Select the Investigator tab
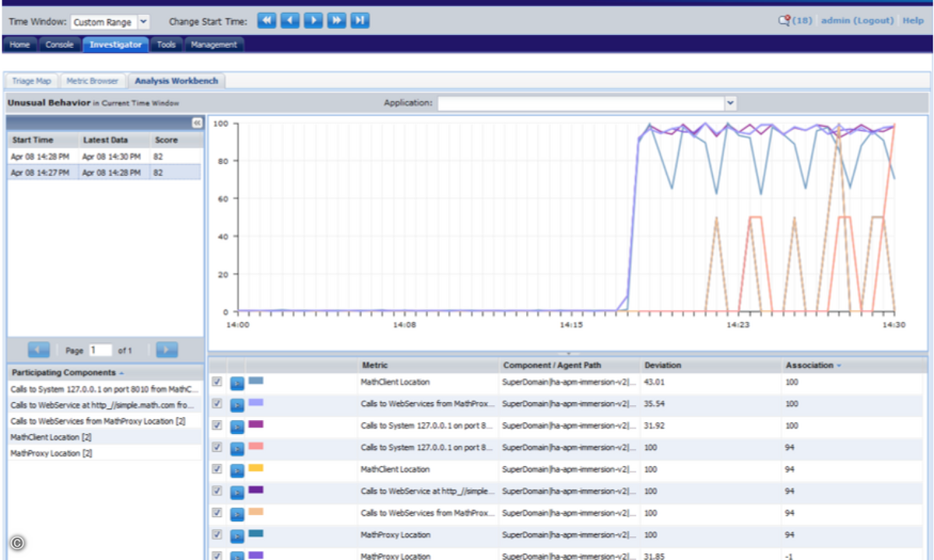Image resolution: width=934 pixels, height=560 pixels. coord(115,44)
